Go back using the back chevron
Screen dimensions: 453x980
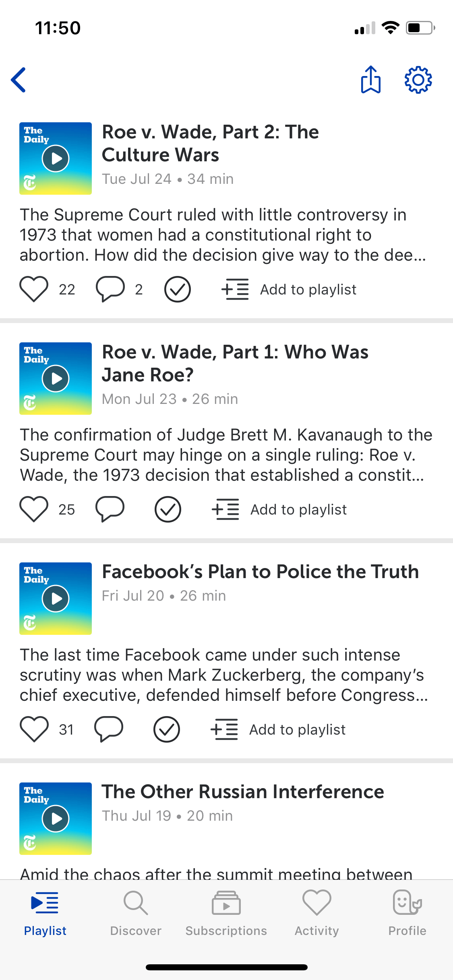(19, 80)
